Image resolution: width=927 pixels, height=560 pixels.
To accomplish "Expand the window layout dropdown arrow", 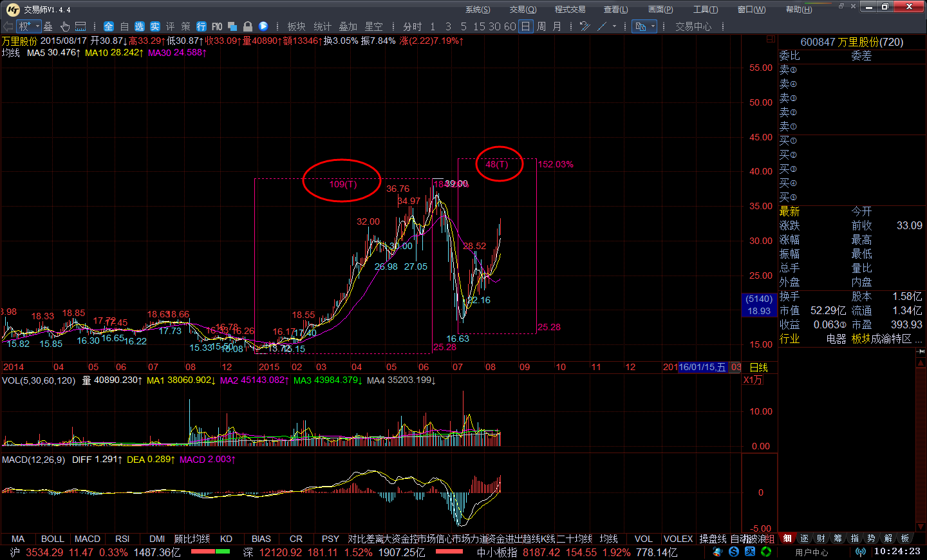I will click(x=653, y=26).
